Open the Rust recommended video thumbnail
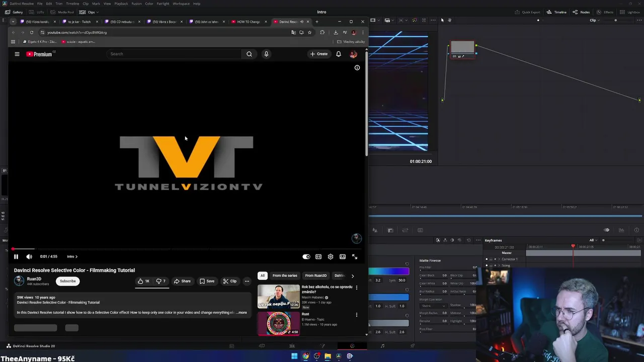This screenshot has height=362, width=644. (279, 323)
